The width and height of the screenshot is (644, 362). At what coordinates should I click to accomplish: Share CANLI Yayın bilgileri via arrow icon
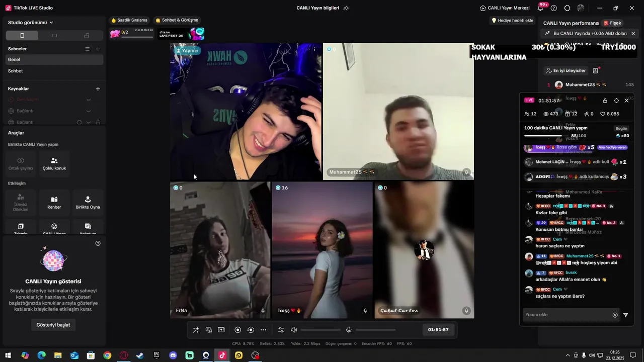click(x=346, y=8)
